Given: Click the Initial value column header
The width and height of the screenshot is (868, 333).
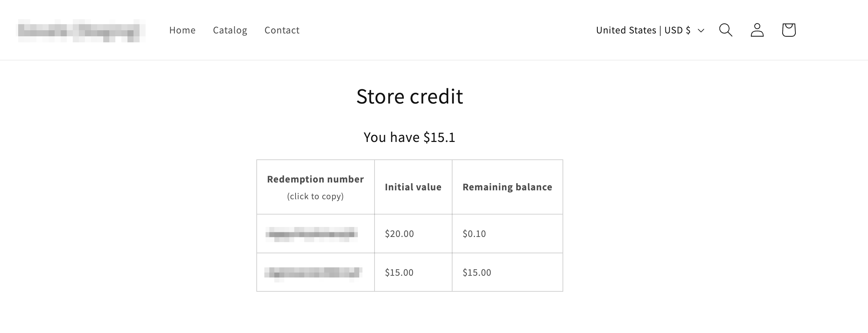Looking at the screenshot, I should 413,187.
